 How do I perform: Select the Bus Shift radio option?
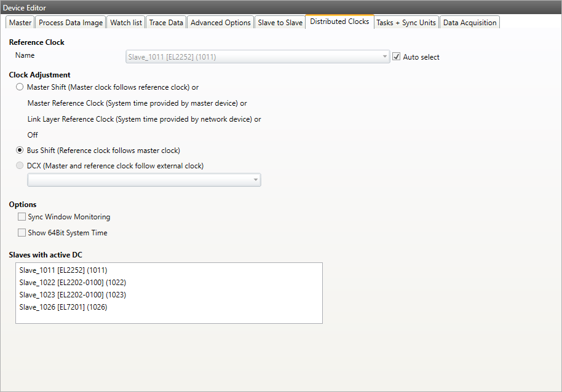pos(20,151)
